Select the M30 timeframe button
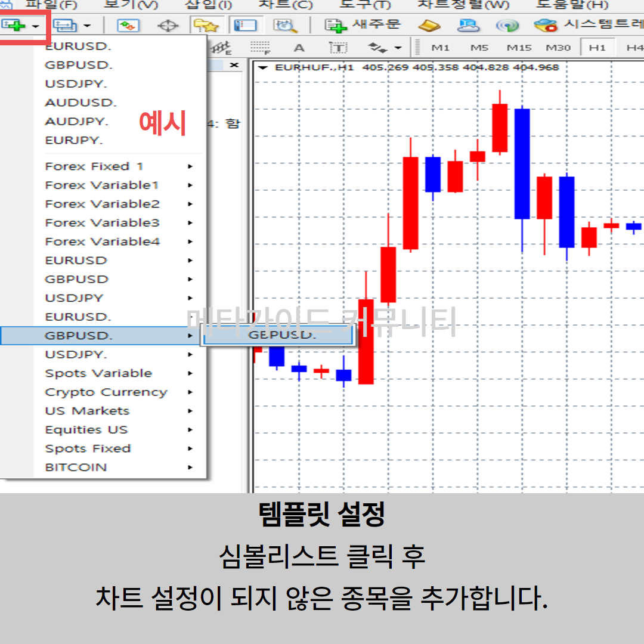 tap(558, 48)
